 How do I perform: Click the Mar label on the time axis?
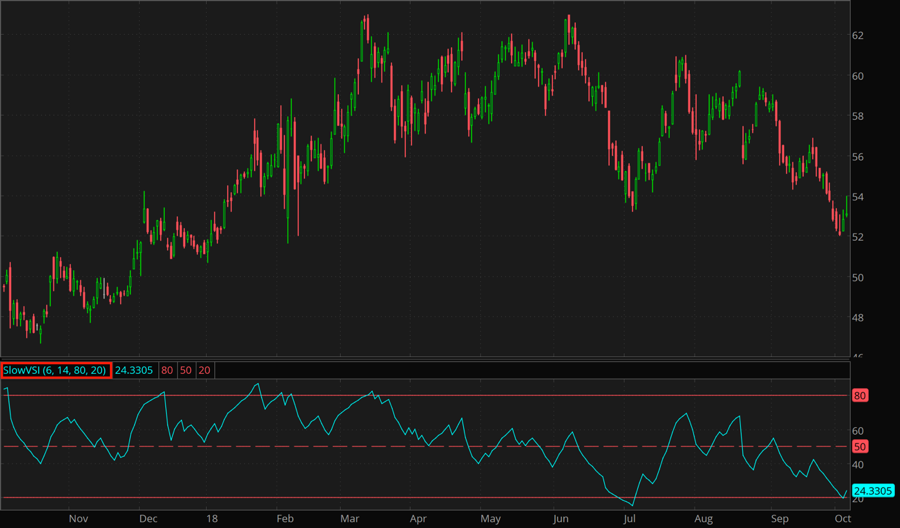point(349,519)
